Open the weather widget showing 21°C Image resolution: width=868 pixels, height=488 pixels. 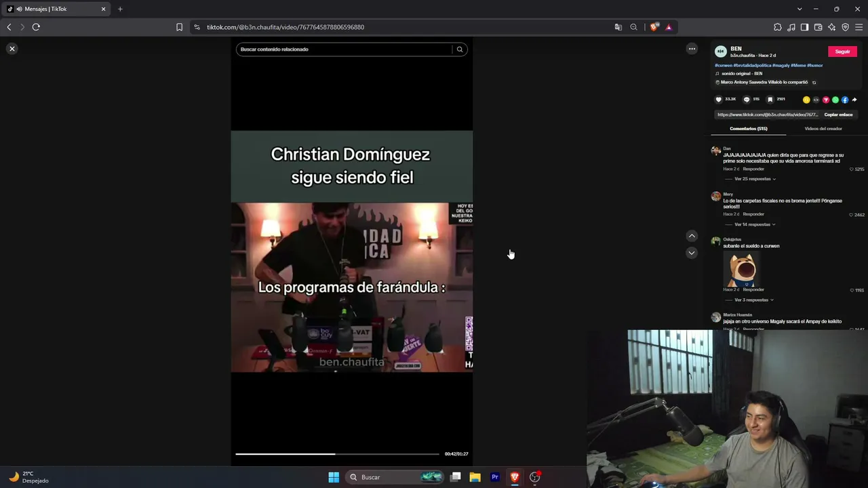pyautogui.click(x=28, y=477)
